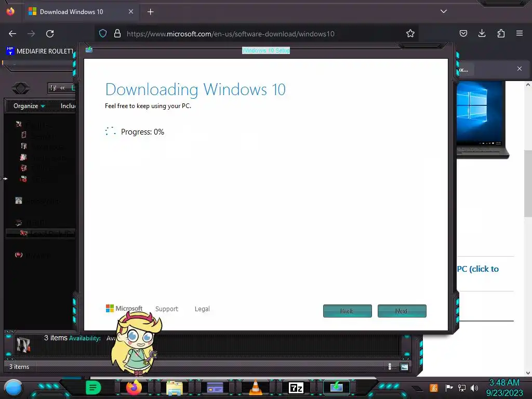
Task: Open Save to Pocket
Action: (x=463, y=33)
